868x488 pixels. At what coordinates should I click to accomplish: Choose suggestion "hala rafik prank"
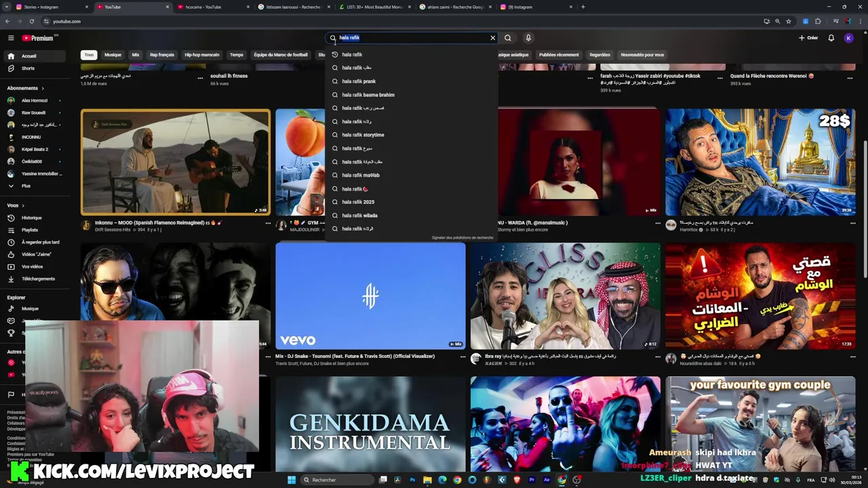tap(412, 81)
